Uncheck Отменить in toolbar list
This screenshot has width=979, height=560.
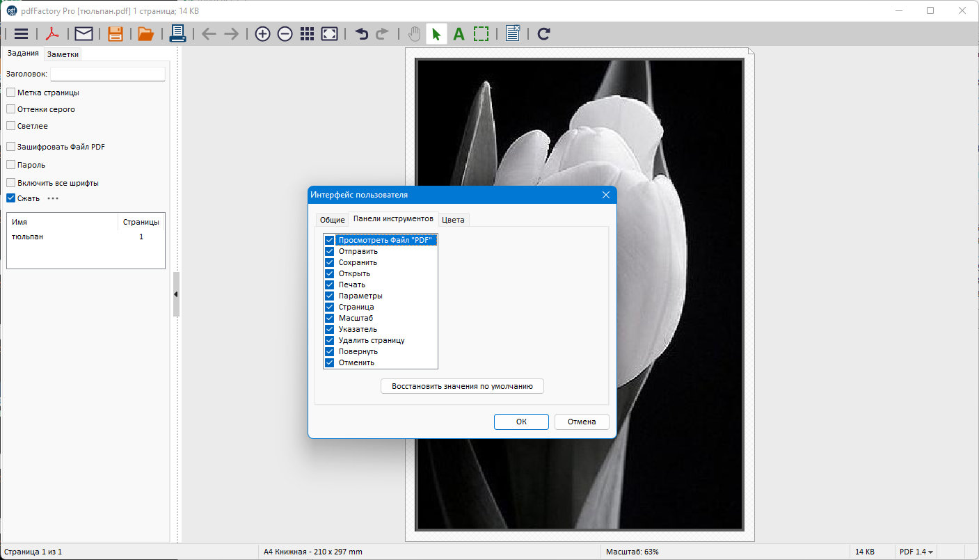330,362
